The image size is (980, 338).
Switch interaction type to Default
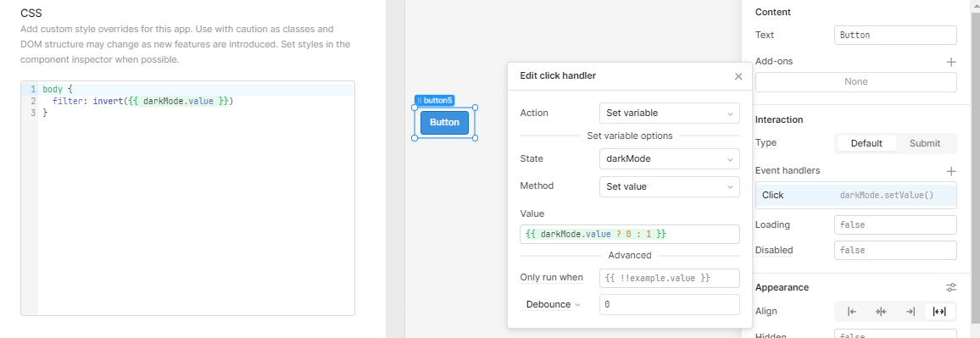pyautogui.click(x=866, y=143)
